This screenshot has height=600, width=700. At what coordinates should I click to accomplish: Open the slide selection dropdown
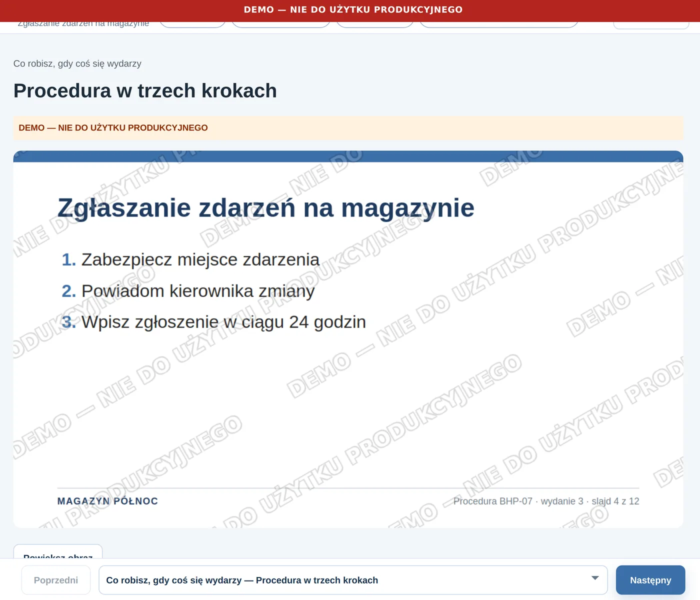pos(353,580)
